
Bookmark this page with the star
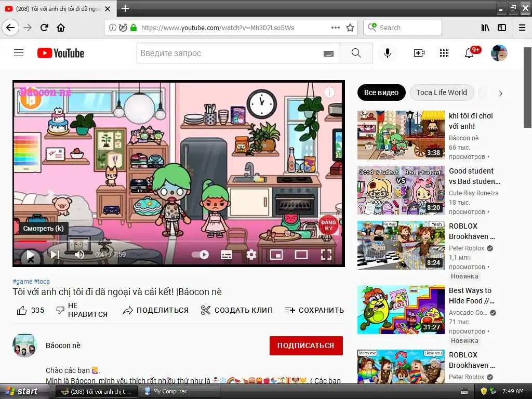coord(350,28)
